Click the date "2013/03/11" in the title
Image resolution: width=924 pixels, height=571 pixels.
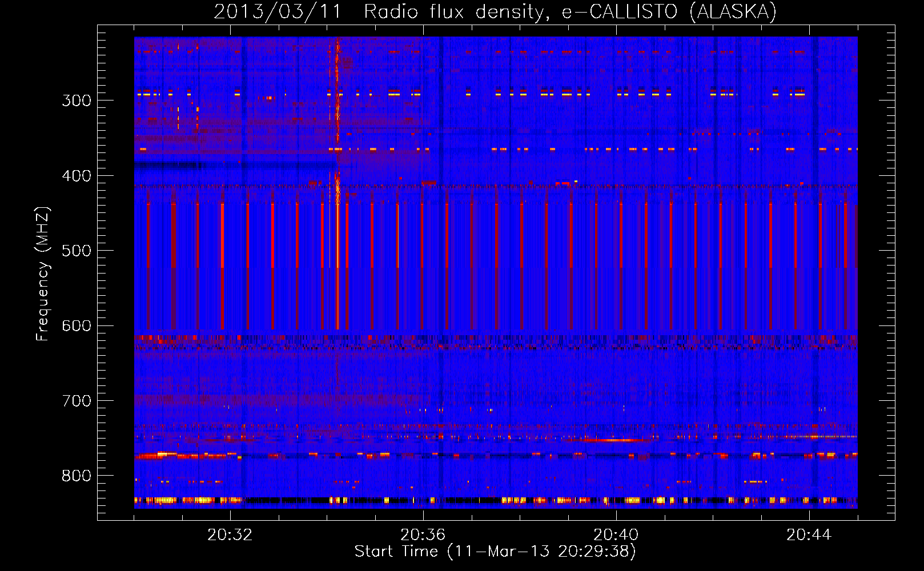(x=277, y=11)
